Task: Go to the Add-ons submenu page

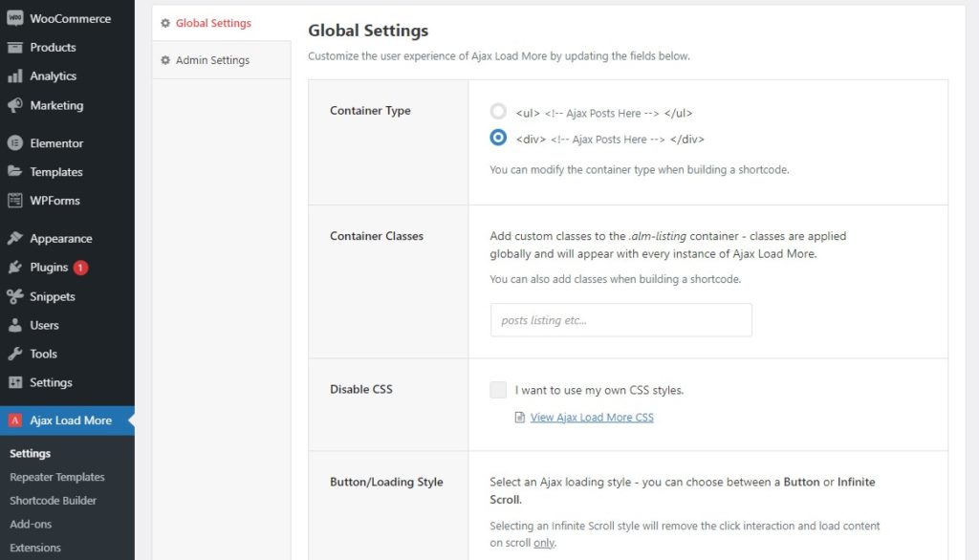Action: [x=31, y=525]
